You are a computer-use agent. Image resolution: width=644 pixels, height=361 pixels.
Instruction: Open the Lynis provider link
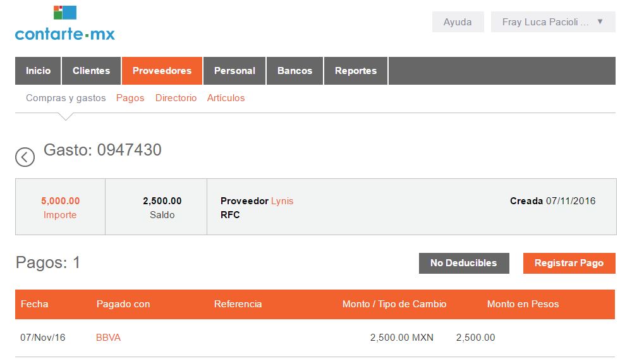click(x=282, y=201)
